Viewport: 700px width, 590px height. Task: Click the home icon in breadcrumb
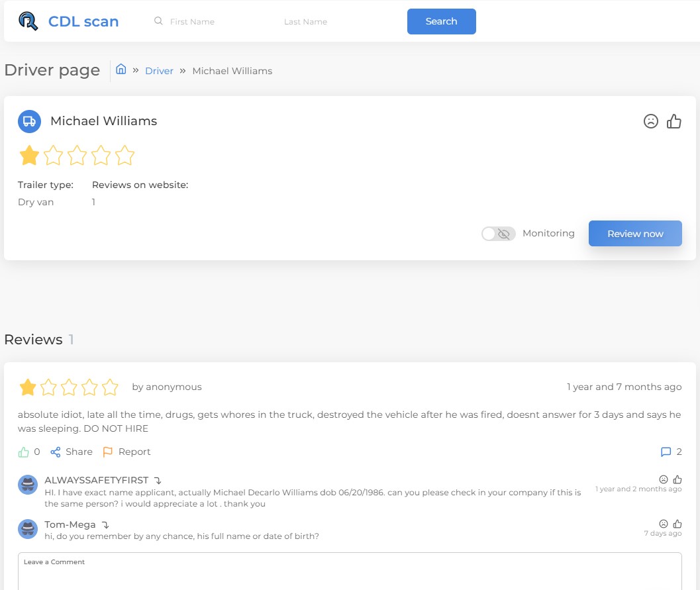pos(121,70)
